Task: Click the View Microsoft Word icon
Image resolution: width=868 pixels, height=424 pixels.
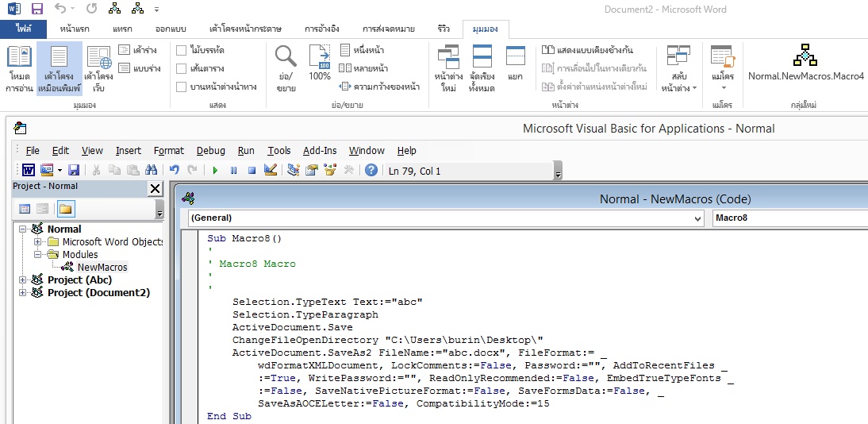Action: [28, 170]
